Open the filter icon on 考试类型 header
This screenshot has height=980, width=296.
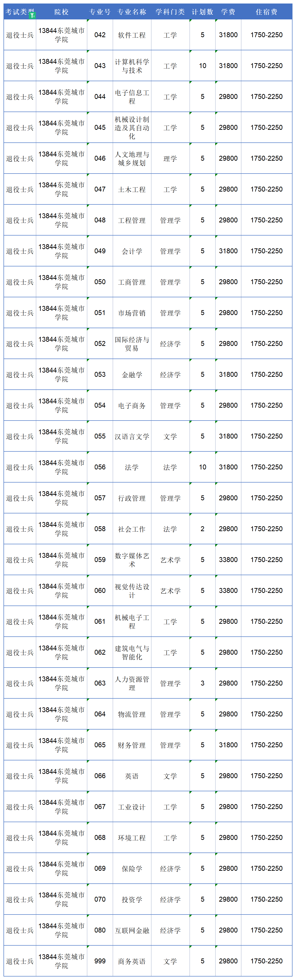[32, 15]
